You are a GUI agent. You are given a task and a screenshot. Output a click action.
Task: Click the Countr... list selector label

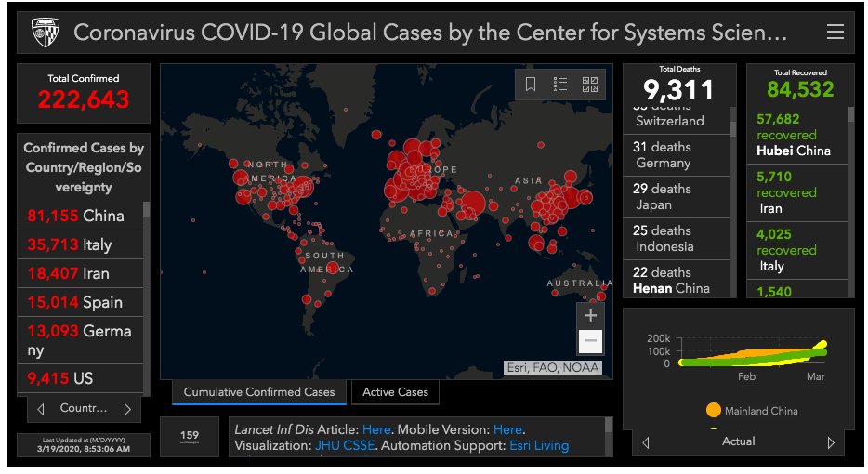click(x=84, y=408)
